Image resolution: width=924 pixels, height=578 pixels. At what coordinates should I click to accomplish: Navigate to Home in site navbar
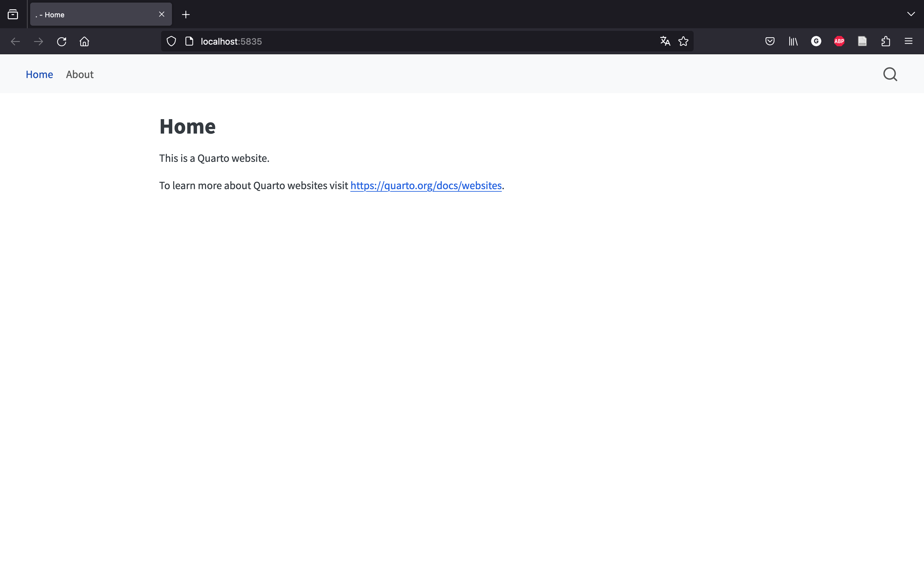click(x=39, y=74)
